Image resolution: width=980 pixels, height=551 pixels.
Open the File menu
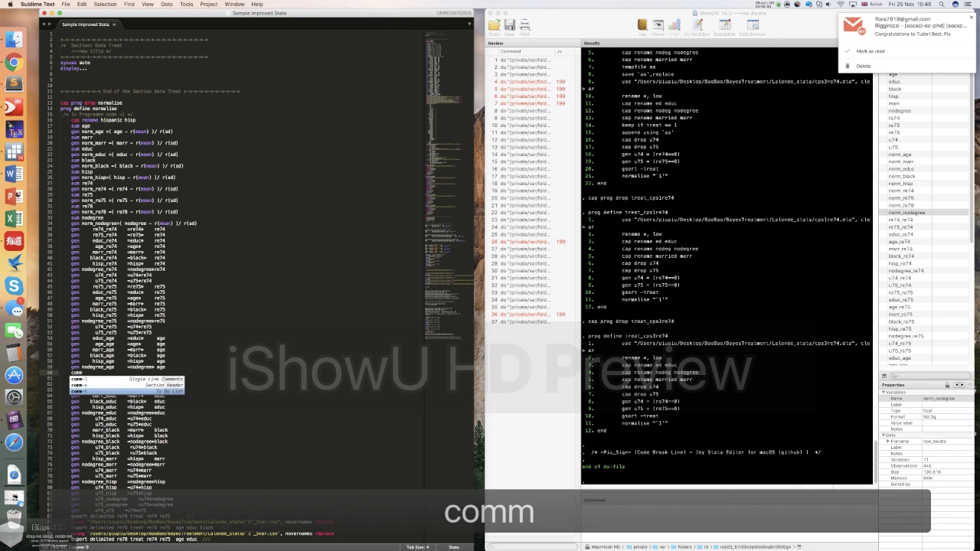point(66,4)
